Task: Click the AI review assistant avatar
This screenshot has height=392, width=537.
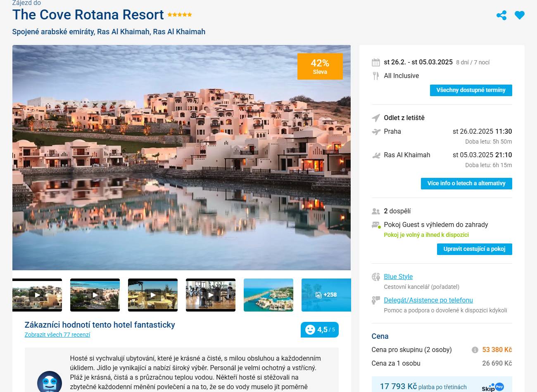Action: click(49, 383)
